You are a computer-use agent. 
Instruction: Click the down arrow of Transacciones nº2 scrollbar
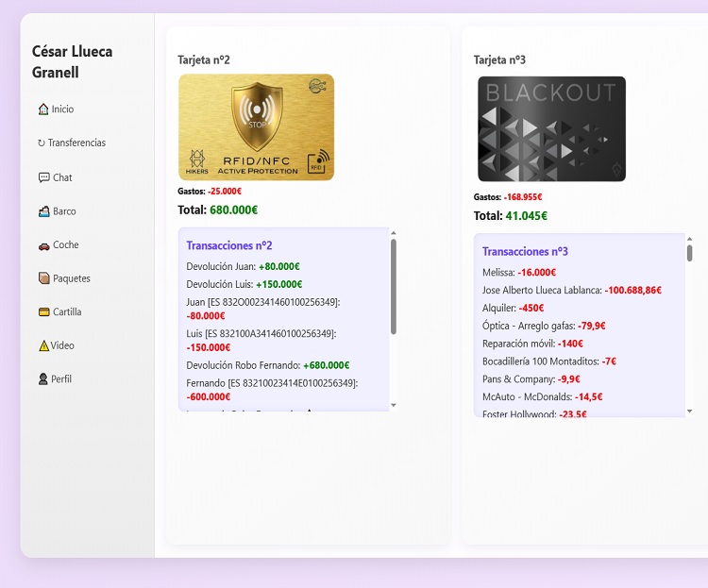coord(394,405)
